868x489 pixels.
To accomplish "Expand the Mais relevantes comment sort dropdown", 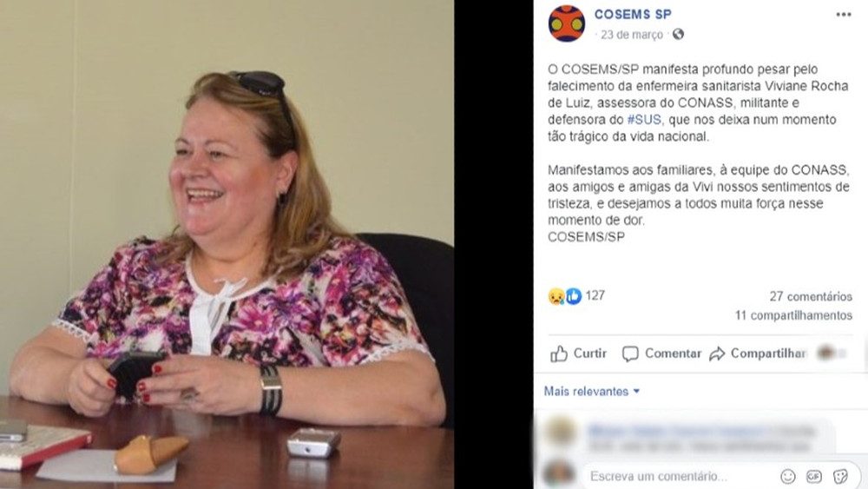I will (592, 392).
